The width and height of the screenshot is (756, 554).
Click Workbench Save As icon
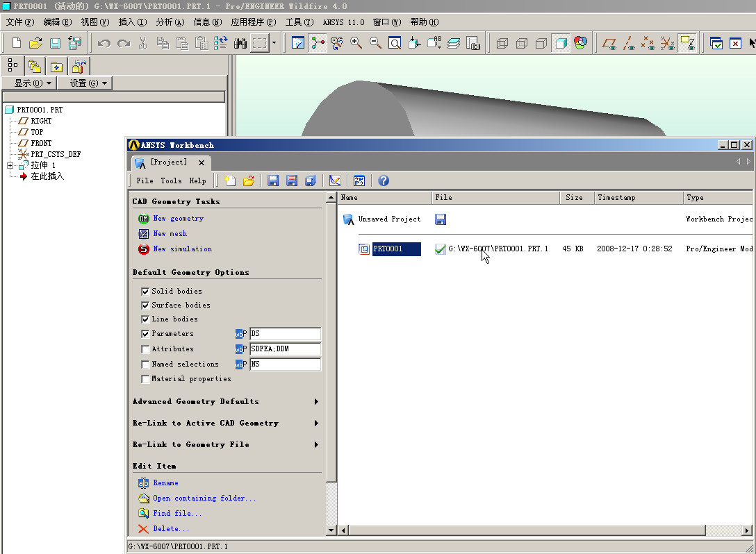pos(292,181)
